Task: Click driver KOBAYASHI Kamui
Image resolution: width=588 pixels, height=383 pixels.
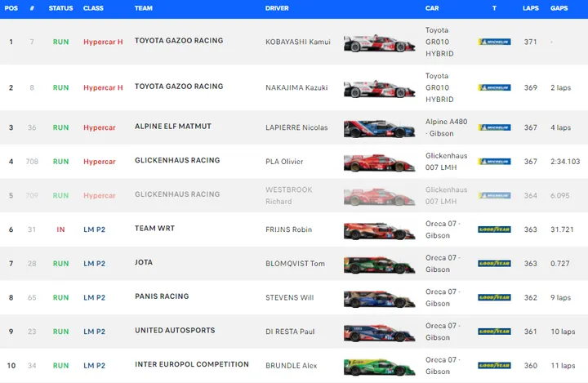Action: (x=298, y=42)
